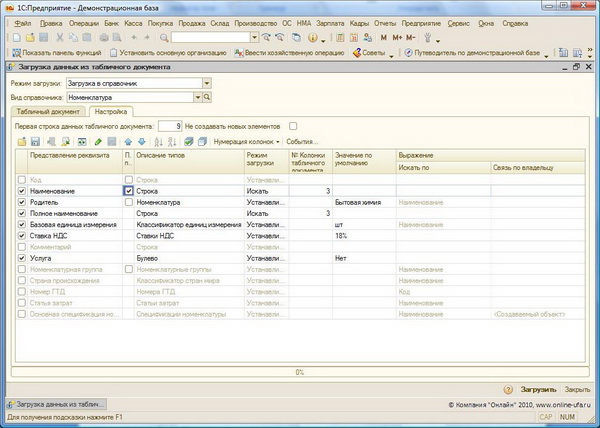Click the M+ memory add button
The image size is (600, 428).
pyautogui.click(x=397, y=37)
